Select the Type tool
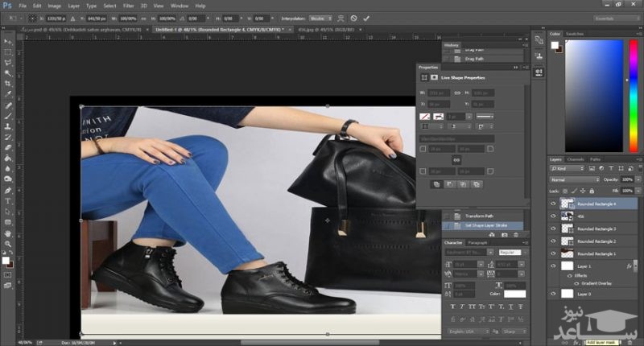 (8, 200)
